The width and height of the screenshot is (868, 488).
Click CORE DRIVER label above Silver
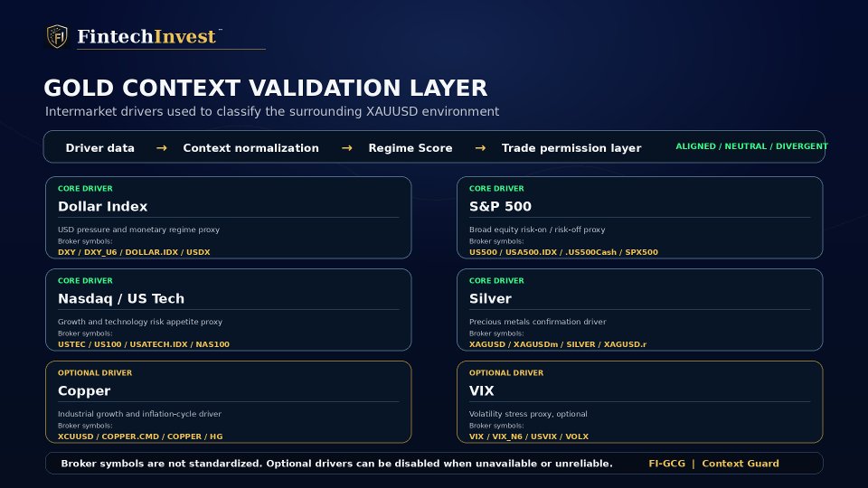tap(496, 280)
